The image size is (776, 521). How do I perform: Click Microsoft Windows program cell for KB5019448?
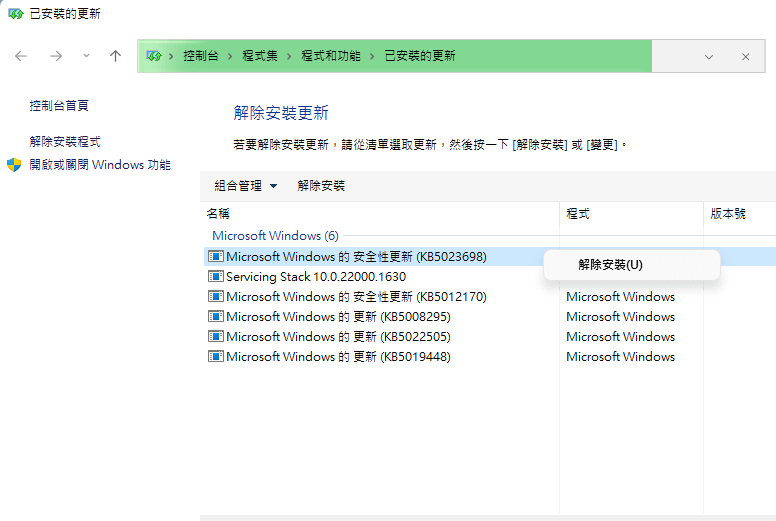[x=621, y=357]
